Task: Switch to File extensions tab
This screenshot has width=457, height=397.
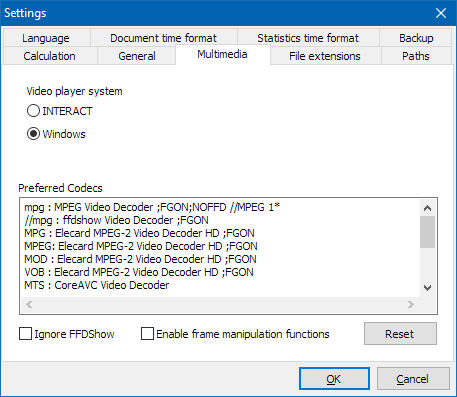Action: (325, 56)
